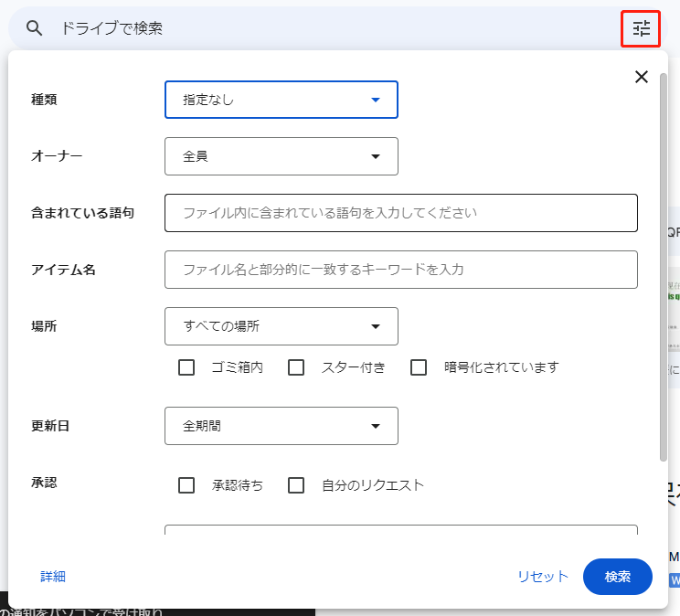Click the partially visible field below 承認
Screen dimensions: 680x616
(400, 529)
